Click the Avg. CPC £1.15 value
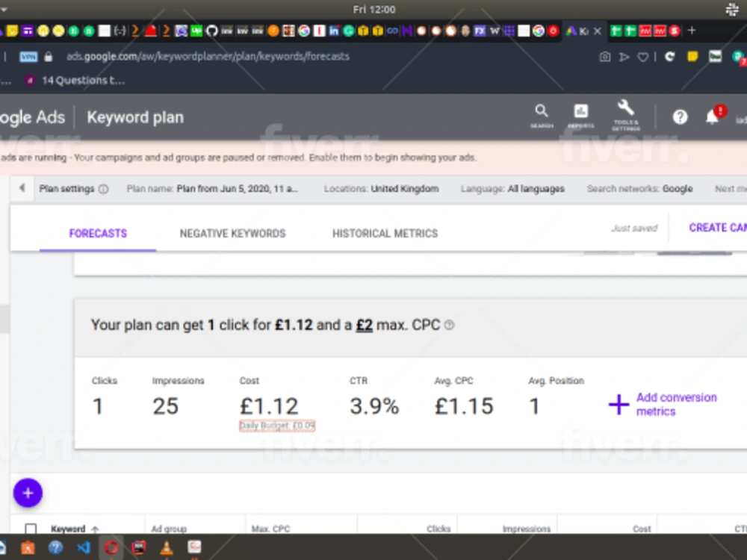The width and height of the screenshot is (747, 560). [x=464, y=406]
